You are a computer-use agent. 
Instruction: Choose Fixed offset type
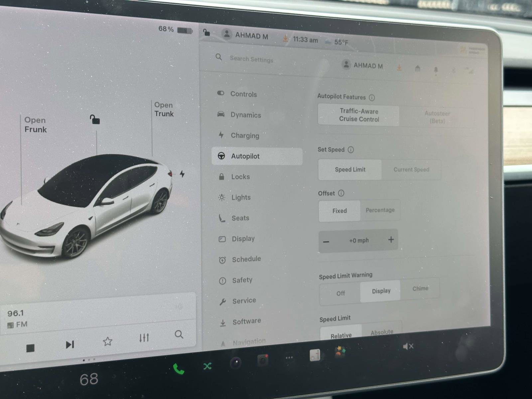[x=339, y=211]
